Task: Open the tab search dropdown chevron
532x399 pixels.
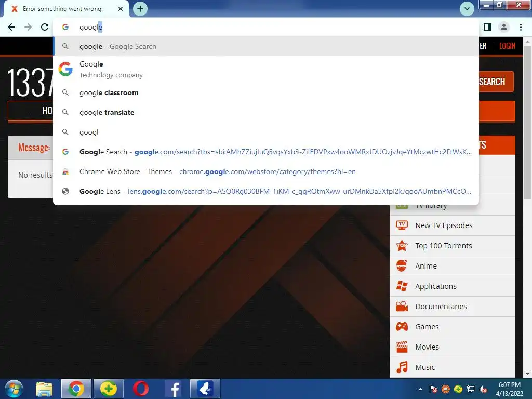Action: click(467, 9)
